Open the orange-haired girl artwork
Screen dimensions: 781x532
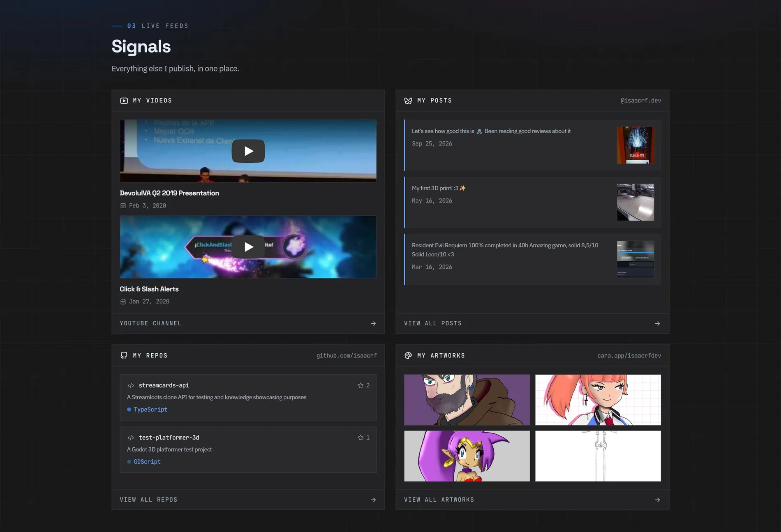click(598, 400)
